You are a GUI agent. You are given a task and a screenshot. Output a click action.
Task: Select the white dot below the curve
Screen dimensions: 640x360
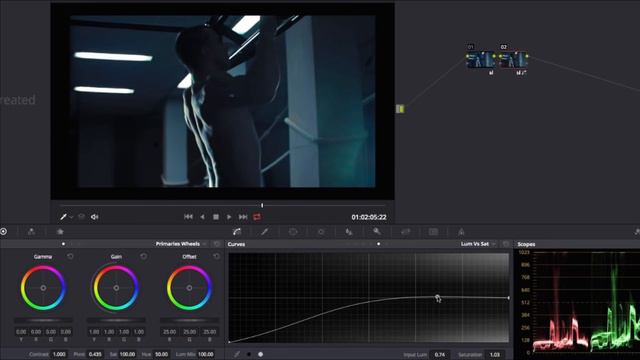click(x=260, y=354)
